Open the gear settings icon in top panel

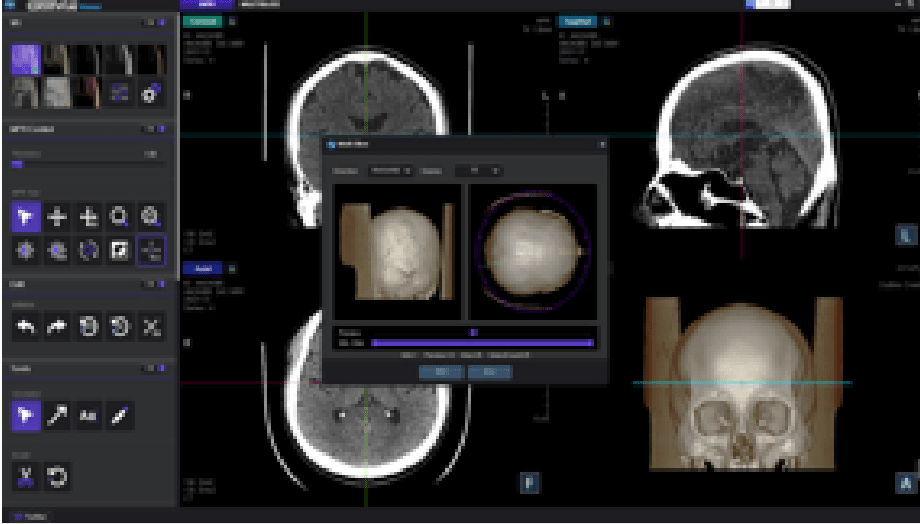(x=151, y=94)
